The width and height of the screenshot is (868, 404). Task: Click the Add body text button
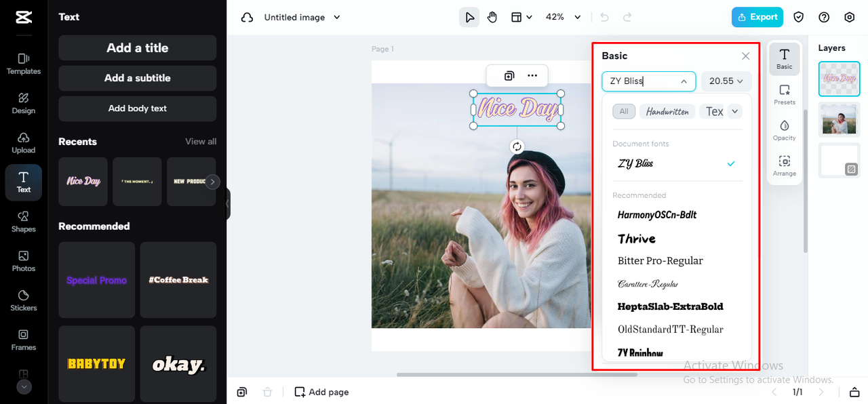point(138,108)
